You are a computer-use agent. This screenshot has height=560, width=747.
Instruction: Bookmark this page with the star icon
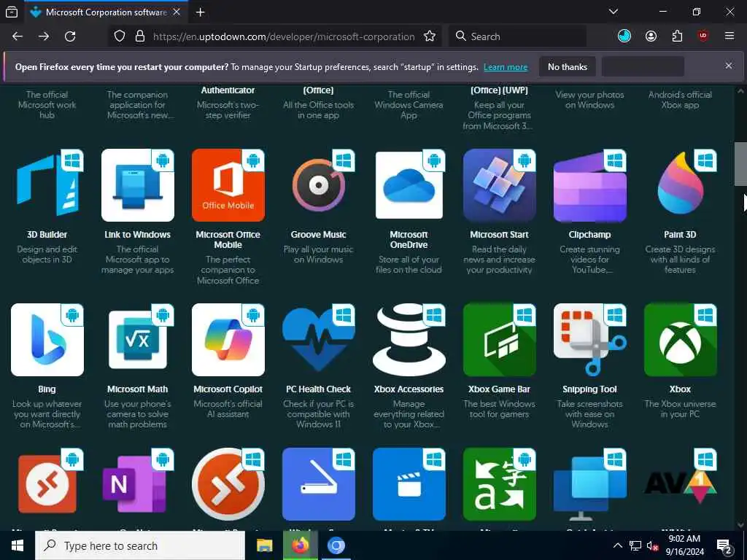click(430, 36)
